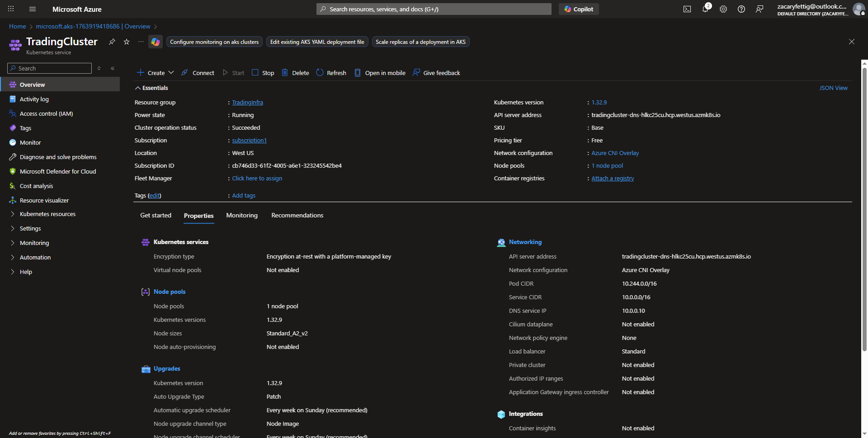Viewport: 868px width, 438px height.
Task: Open the Recommendations tab
Action: point(297,215)
